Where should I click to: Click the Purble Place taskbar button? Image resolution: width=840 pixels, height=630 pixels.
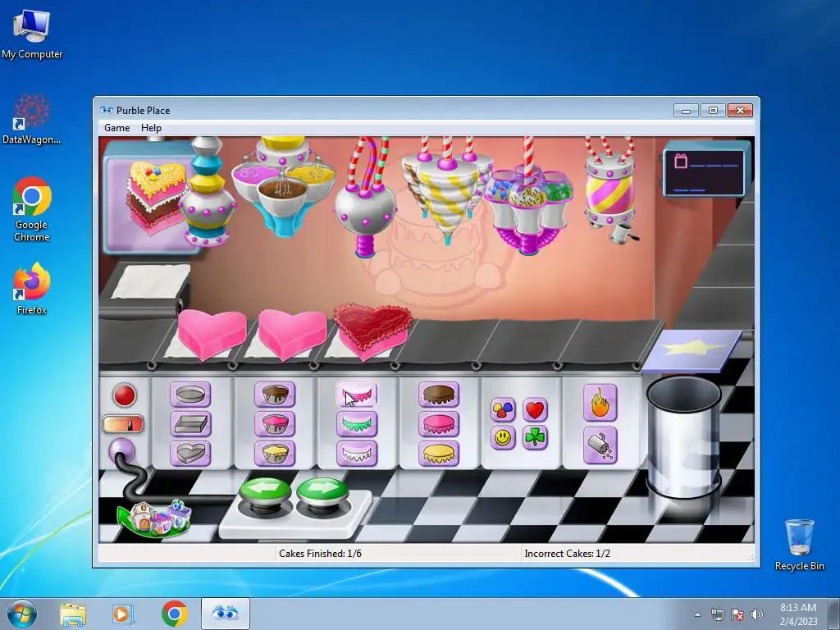pos(225,614)
